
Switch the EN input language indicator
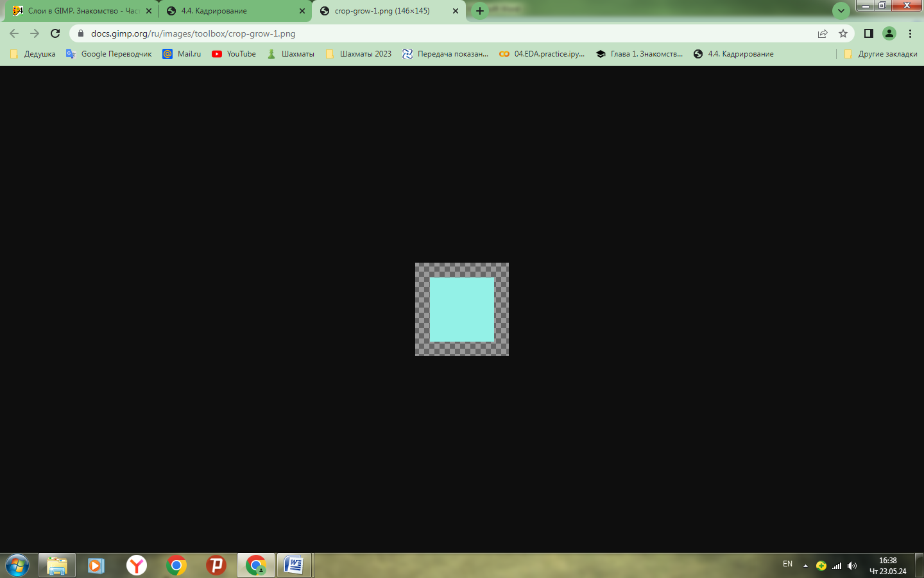[x=787, y=564]
